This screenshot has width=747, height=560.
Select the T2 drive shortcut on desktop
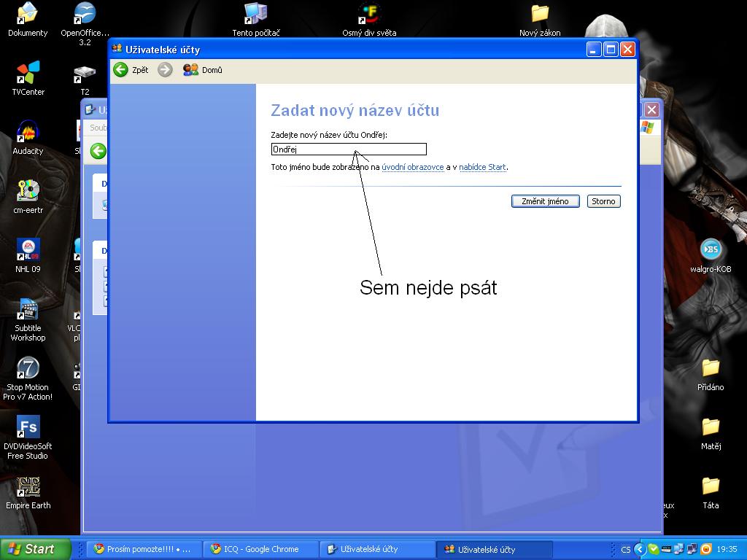pyautogui.click(x=85, y=79)
